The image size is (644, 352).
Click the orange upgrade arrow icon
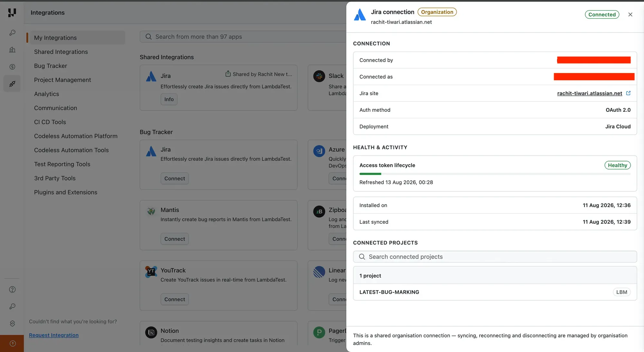pyautogui.click(x=13, y=343)
